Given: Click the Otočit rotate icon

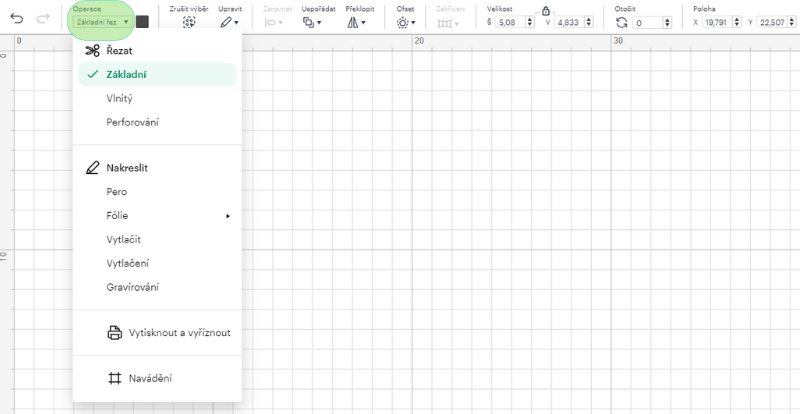Looking at the screenshot, I should click(x=622, y=22).
